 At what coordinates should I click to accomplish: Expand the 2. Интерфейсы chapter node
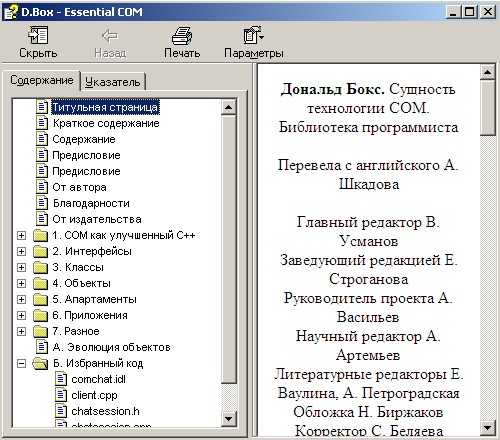click(x=21, y=251)
